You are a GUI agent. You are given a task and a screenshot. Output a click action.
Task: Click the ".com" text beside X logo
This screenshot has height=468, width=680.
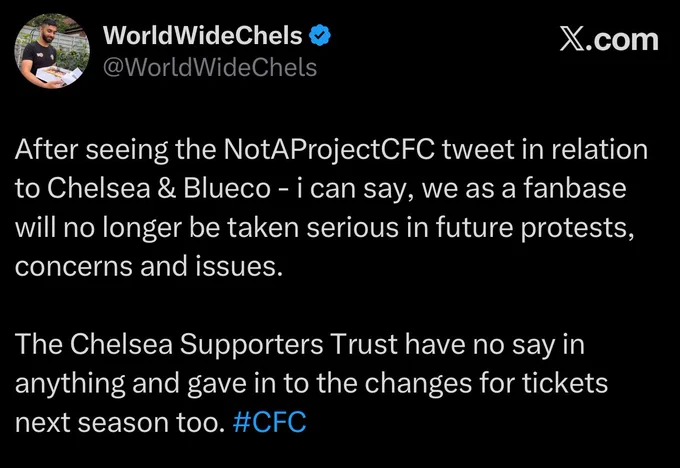[x=623, y=40]
